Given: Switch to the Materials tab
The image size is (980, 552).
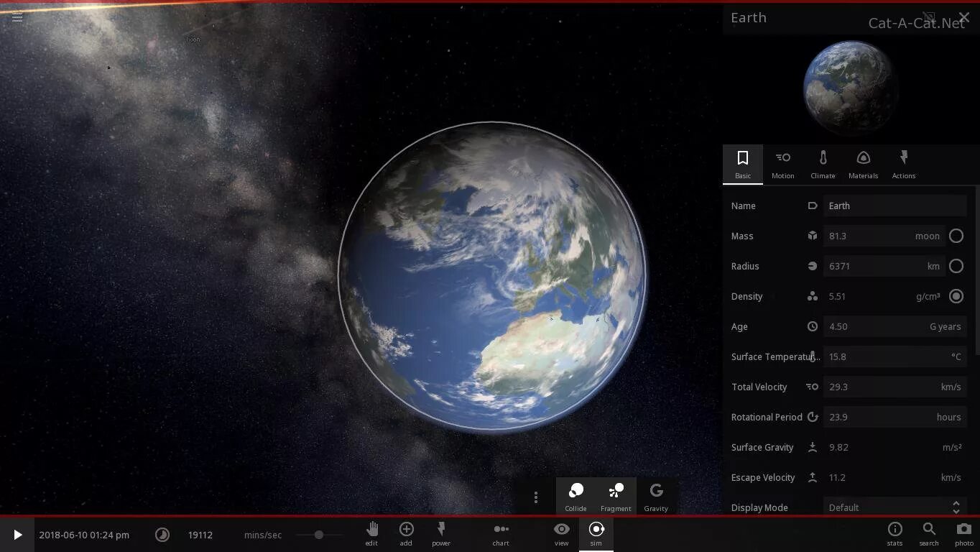Looking at the screenshot, I should coord(864,165).
